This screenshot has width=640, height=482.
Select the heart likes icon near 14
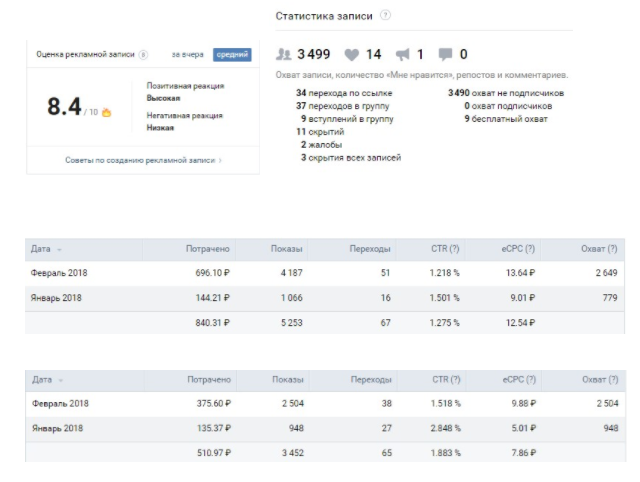pos(351,54)
